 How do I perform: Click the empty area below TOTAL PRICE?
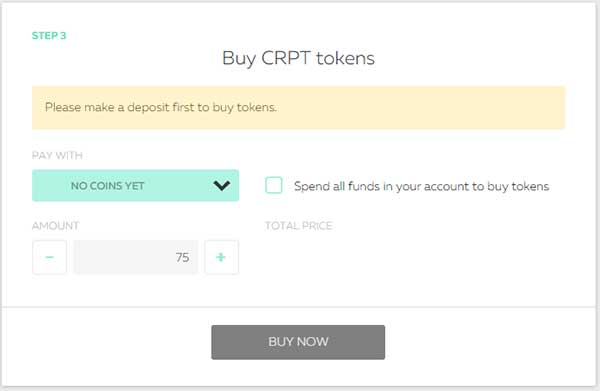click(x=415, y=257)
